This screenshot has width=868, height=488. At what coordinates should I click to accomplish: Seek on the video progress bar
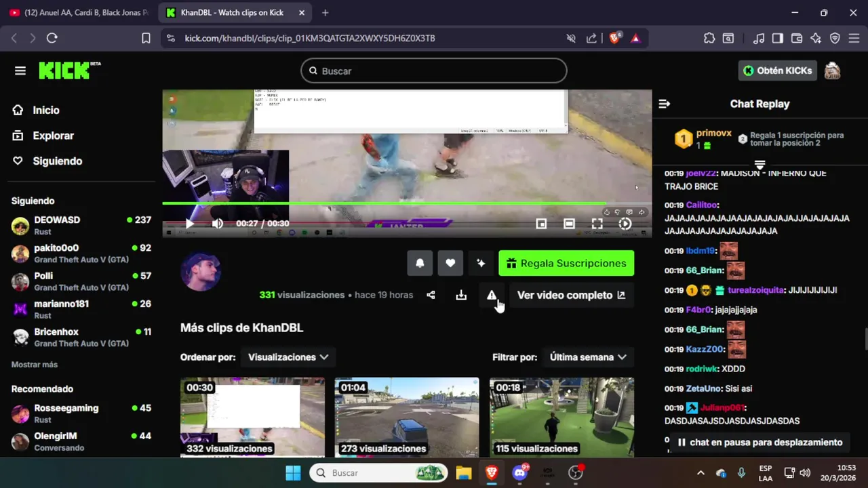[407, 203]
